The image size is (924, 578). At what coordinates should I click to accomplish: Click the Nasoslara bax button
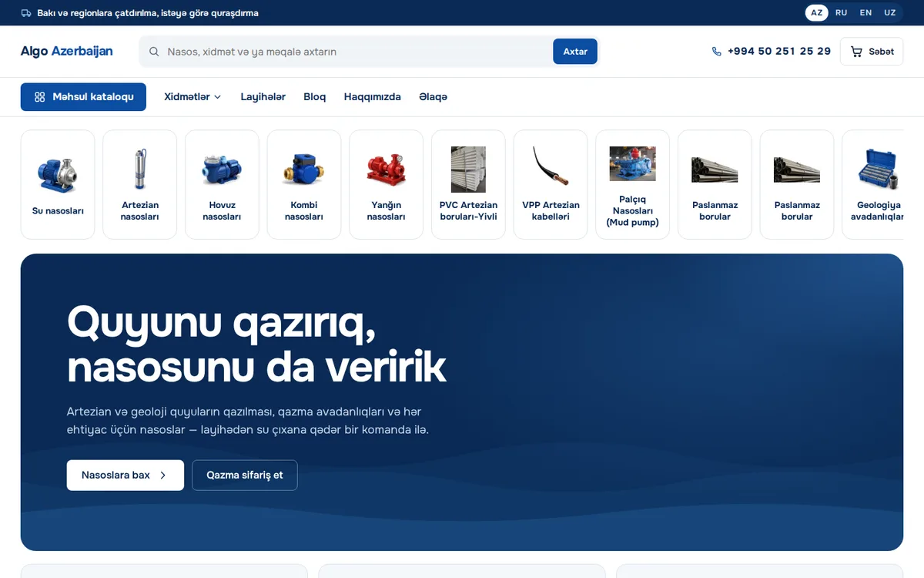[126, 476]
